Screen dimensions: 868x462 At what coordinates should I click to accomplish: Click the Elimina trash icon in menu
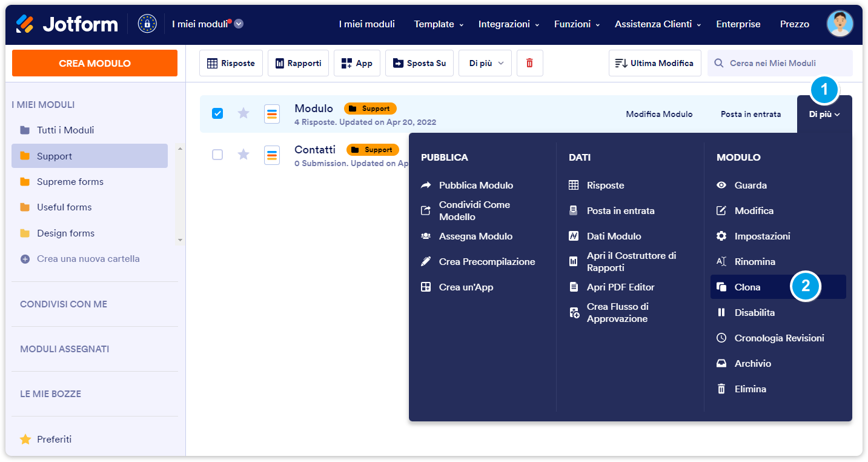tap(721, 389)
